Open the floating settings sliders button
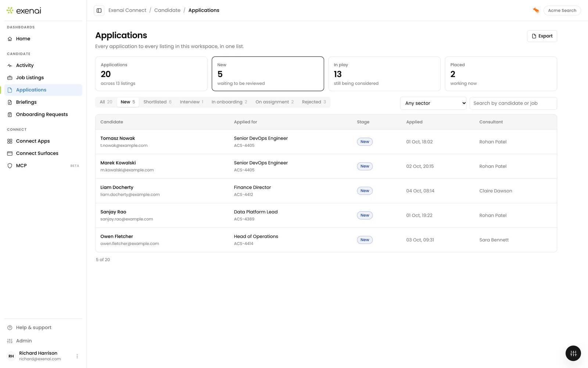Image resolution: width=588 pixels, height=368 pixels. pos(573,354)
